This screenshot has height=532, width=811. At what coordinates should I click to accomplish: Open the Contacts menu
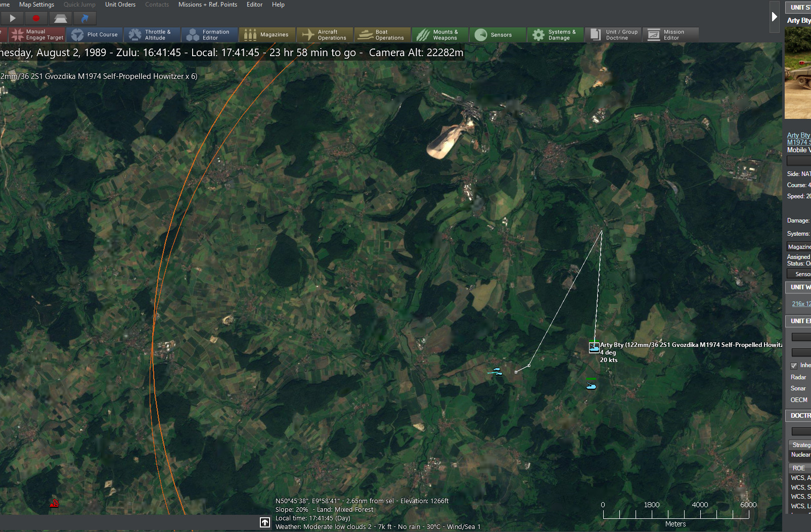tap(157, 5)
